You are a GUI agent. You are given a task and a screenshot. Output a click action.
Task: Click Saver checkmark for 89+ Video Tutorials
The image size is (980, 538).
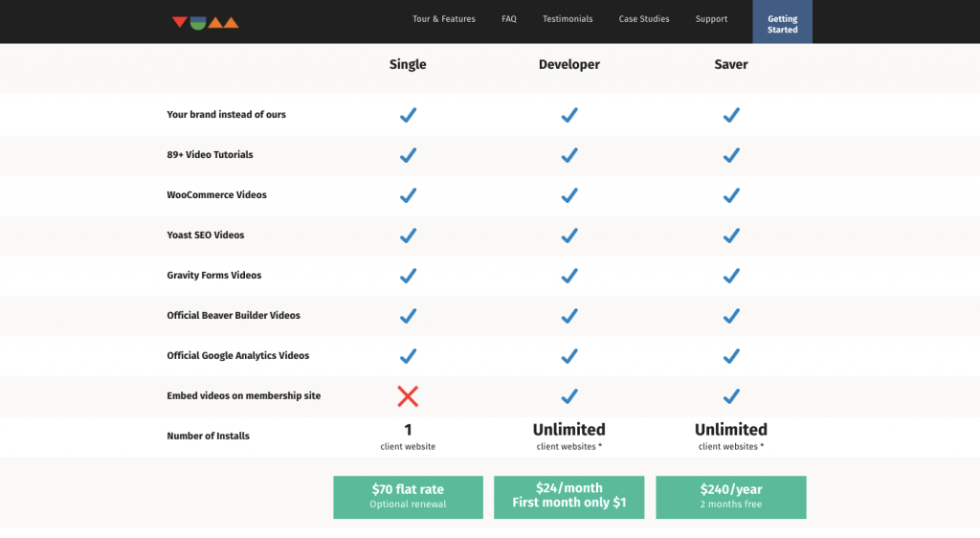tap(731, 155)
